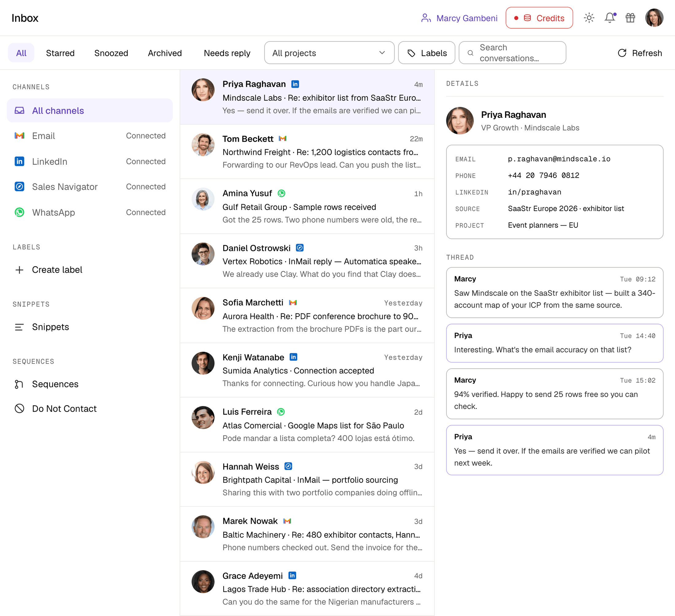Select the Sales Navigator channel
Screen dimensions: 675x616
tap(90, 187)
